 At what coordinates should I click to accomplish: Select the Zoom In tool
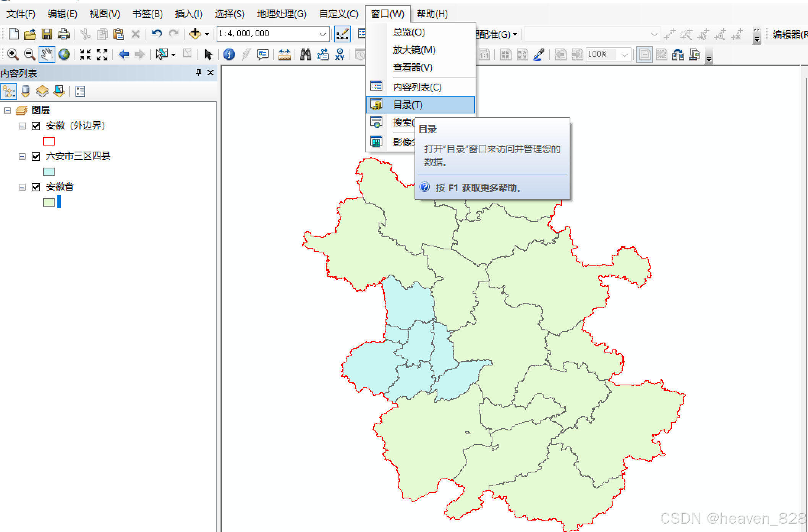pyautogui.click(x=13, y=55)
